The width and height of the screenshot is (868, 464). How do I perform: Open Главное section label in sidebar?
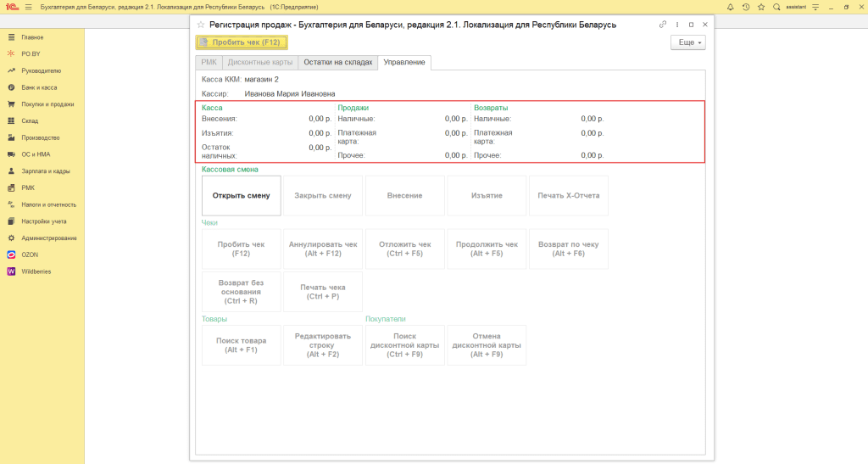(x=32, y=37)
